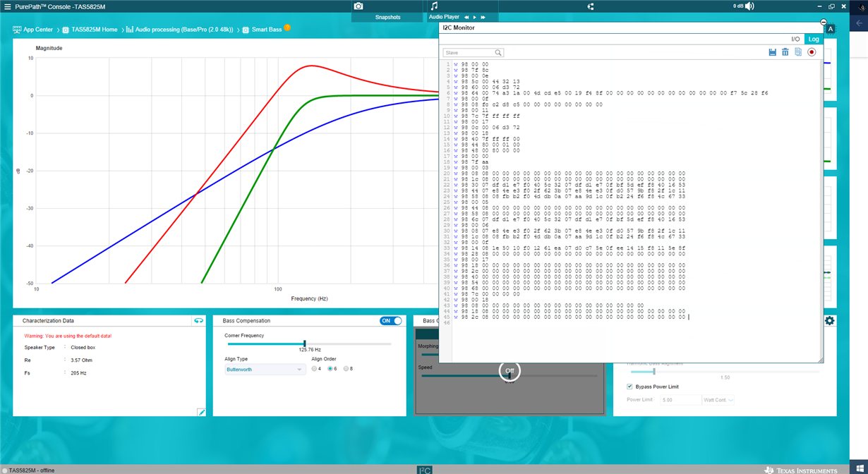868x474 pixels.
Task: Select Align Order 4 radio button
Action: [x=315, y=369]
